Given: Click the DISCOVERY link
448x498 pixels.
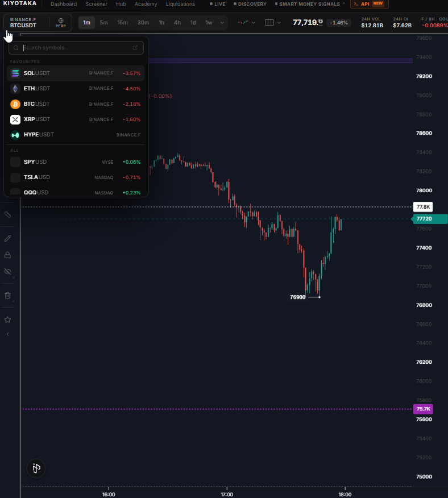Looking at the screenshot, I should click(250, 4).
